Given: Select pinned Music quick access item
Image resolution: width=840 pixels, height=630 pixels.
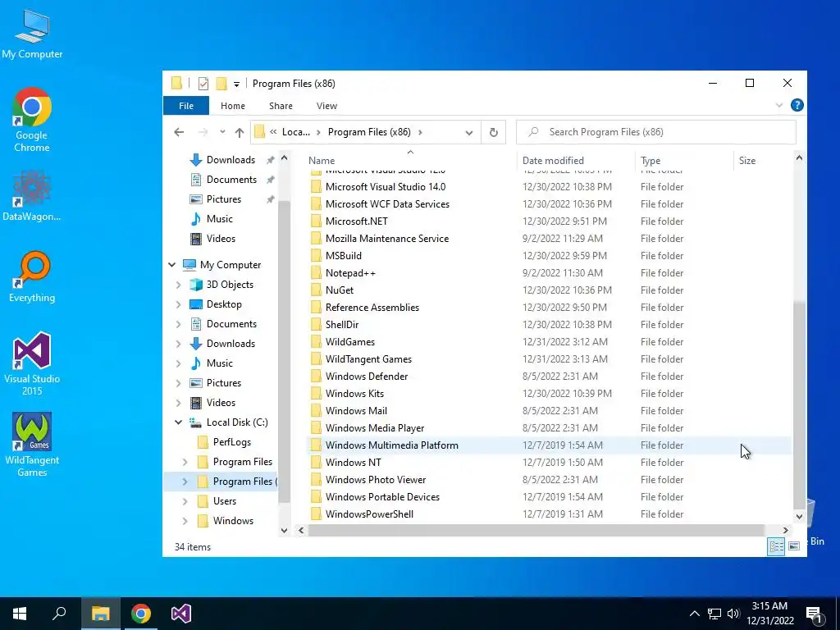Looking at the screenshot, I should point(220,219).
